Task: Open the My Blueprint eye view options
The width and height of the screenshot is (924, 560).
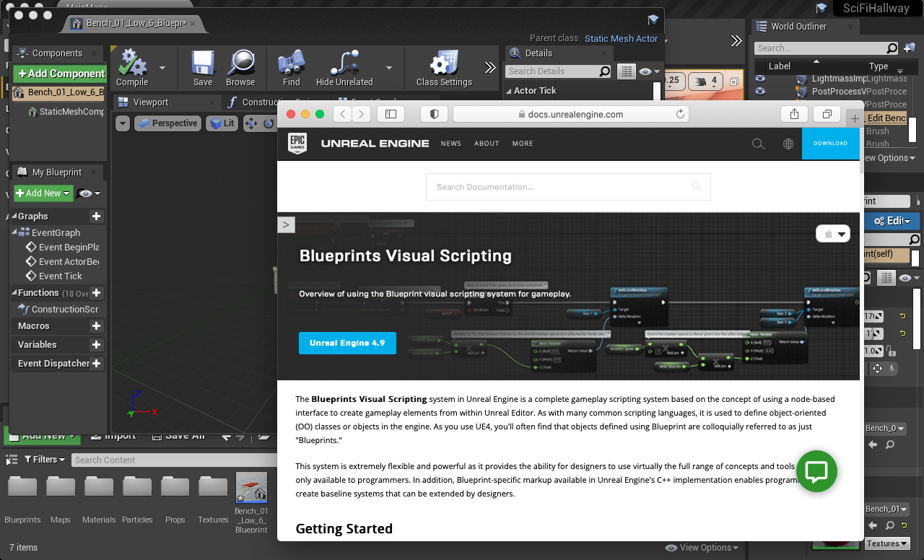Action: [x=88, y=193]
